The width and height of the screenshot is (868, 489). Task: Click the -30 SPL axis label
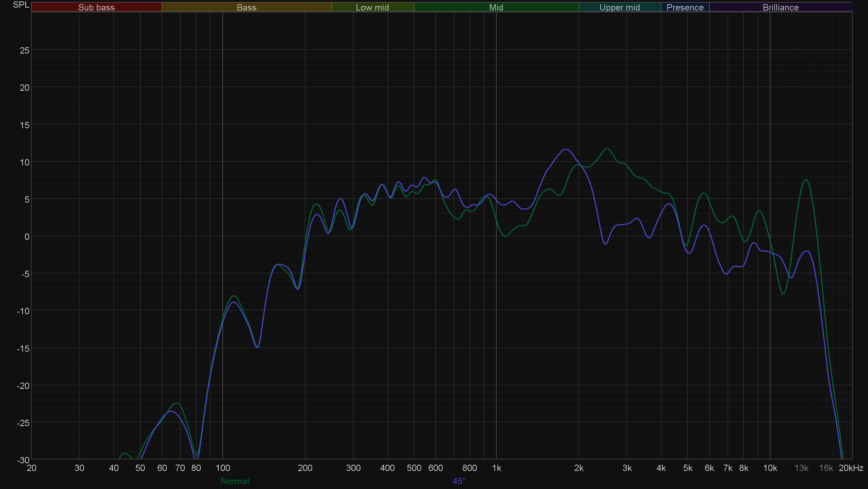point(23,460)
